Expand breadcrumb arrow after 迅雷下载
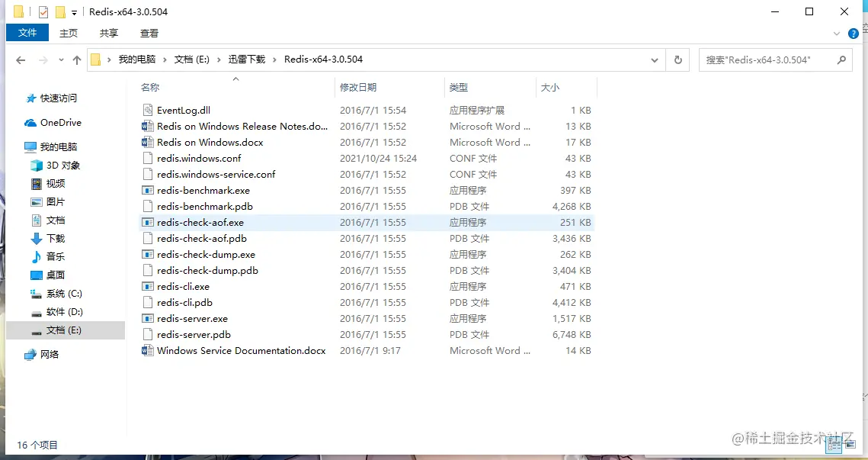868x460 pixels. click(x=275, y=60)
